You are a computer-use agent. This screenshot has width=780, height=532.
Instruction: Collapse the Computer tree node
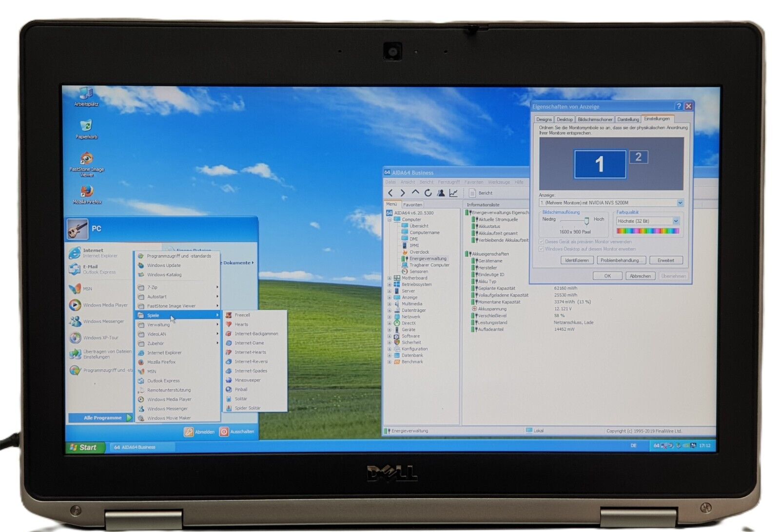click(390, 220)
